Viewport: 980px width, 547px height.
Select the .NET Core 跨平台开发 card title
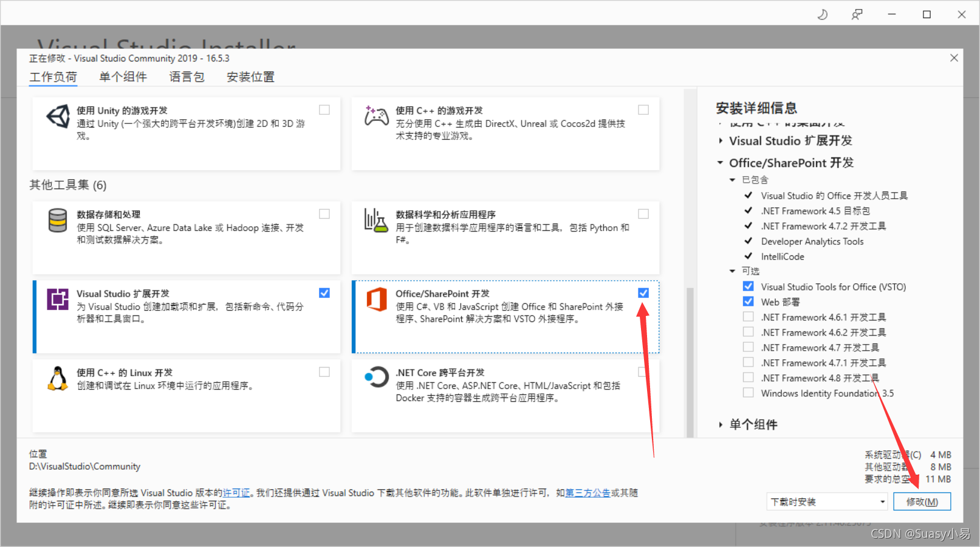440,373
